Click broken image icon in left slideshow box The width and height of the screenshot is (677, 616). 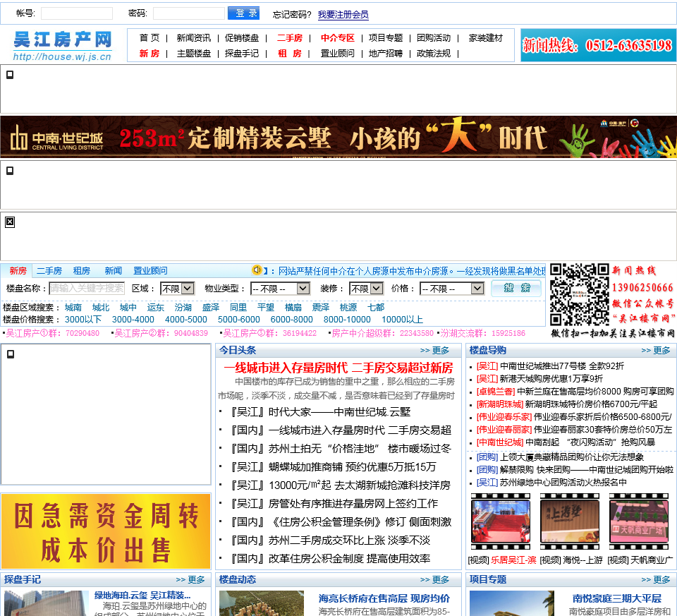coord(11,354)
